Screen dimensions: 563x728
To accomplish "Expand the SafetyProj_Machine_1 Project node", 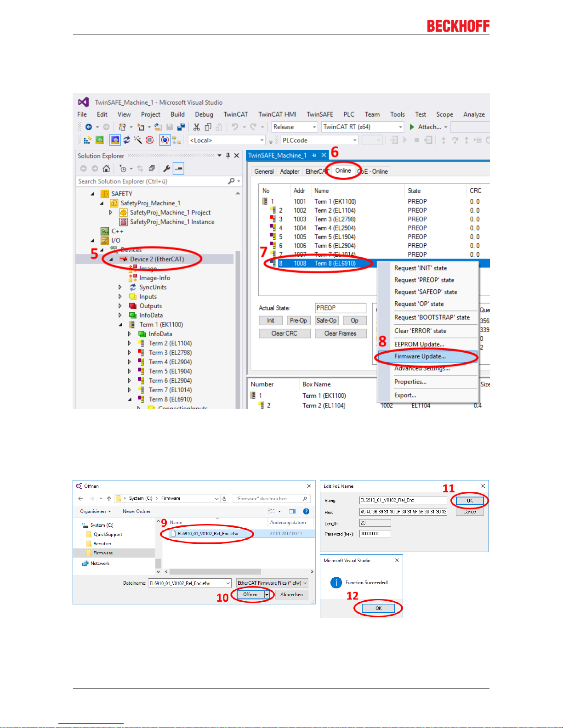I will (111, 213).
